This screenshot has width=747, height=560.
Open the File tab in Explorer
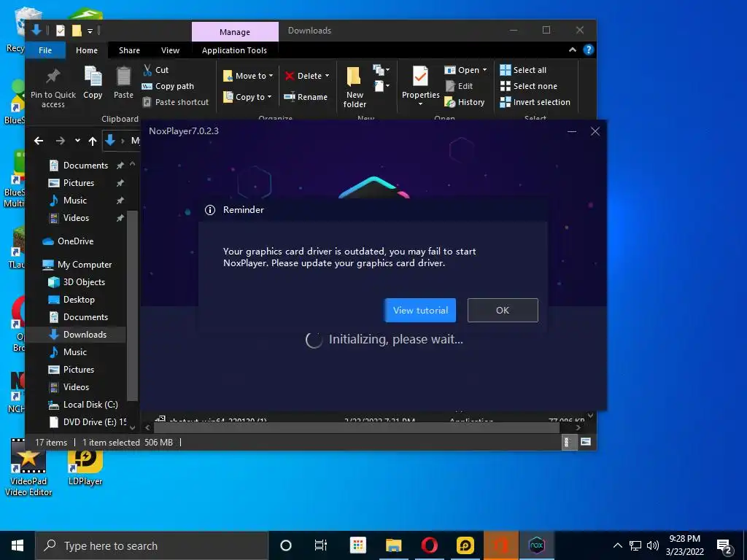[x=45, y=50]
